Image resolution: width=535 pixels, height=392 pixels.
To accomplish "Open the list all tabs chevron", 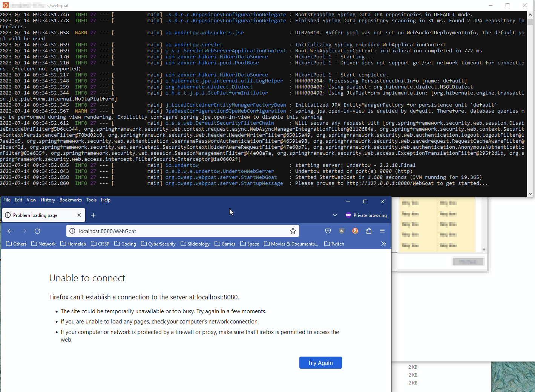I will [335, 215].
